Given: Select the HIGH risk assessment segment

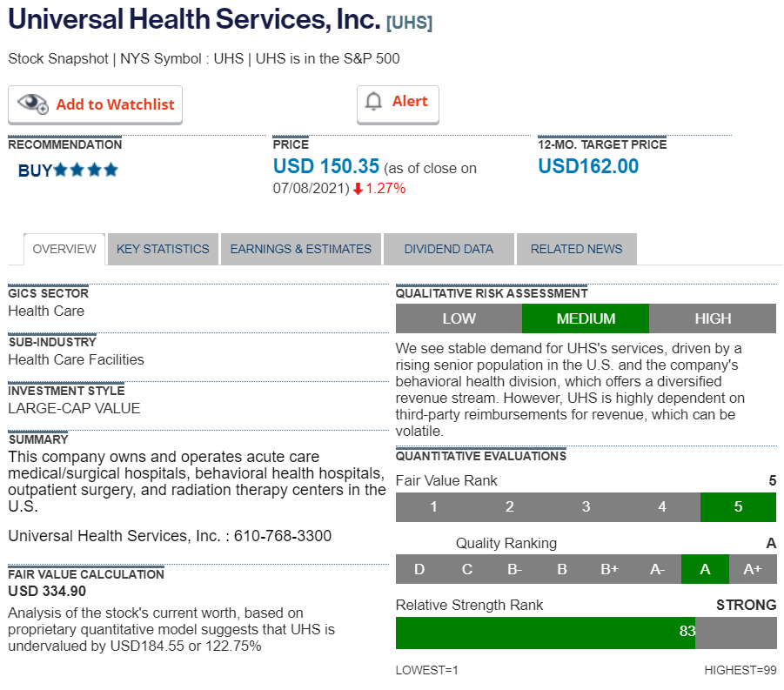Looking at the screenshot, I should coord(713,318).
